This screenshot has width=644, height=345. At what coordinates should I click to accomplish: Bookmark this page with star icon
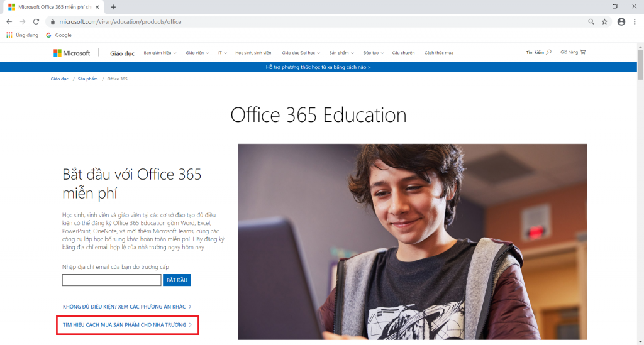tap(604, 22)
